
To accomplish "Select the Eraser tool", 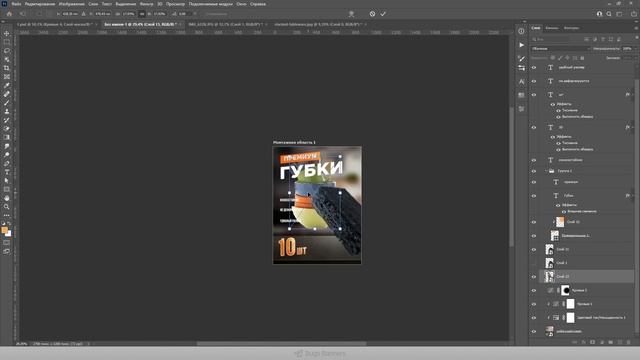I will (x=7, y=129).
